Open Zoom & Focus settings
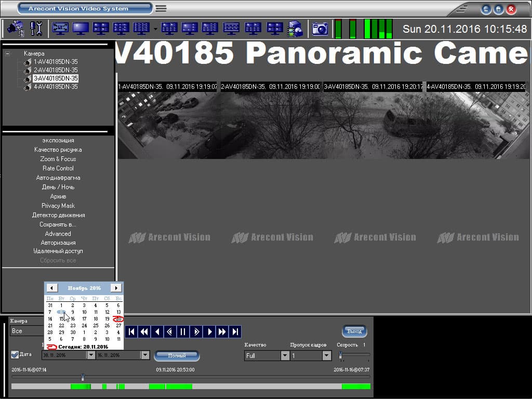Viewport: 532px width, 399px height. (x=58, y=159)
